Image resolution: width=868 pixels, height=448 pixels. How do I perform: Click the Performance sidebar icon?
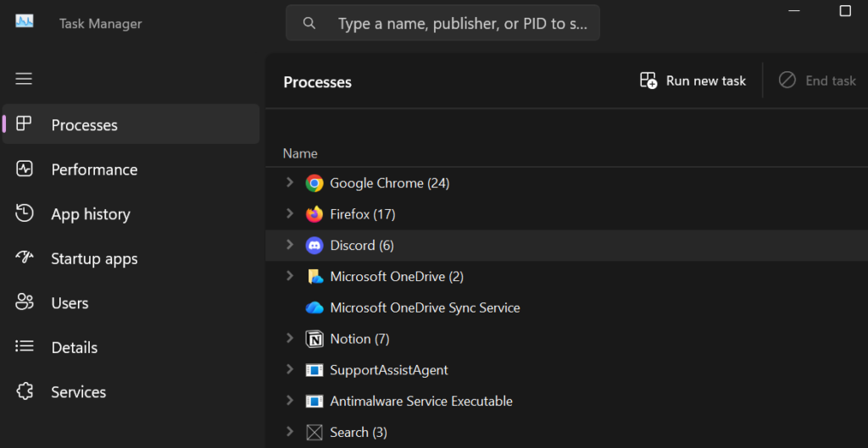pos(24,169)
